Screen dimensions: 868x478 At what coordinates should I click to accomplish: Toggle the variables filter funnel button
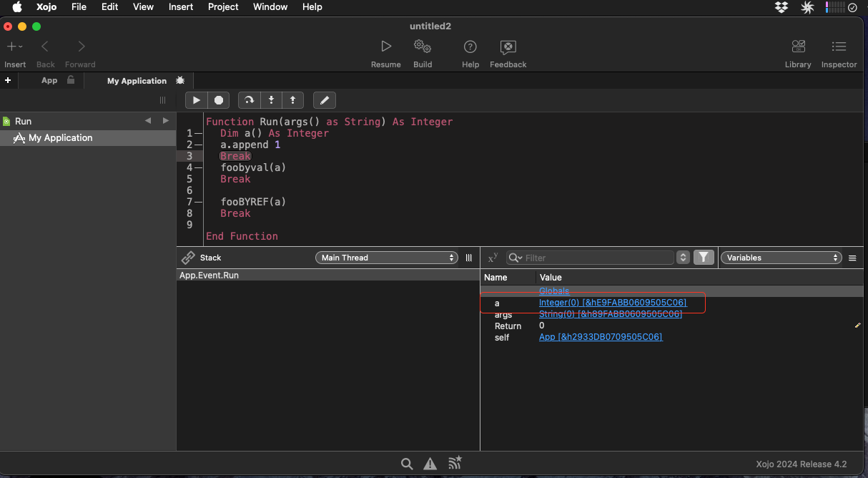pos(704,258)
